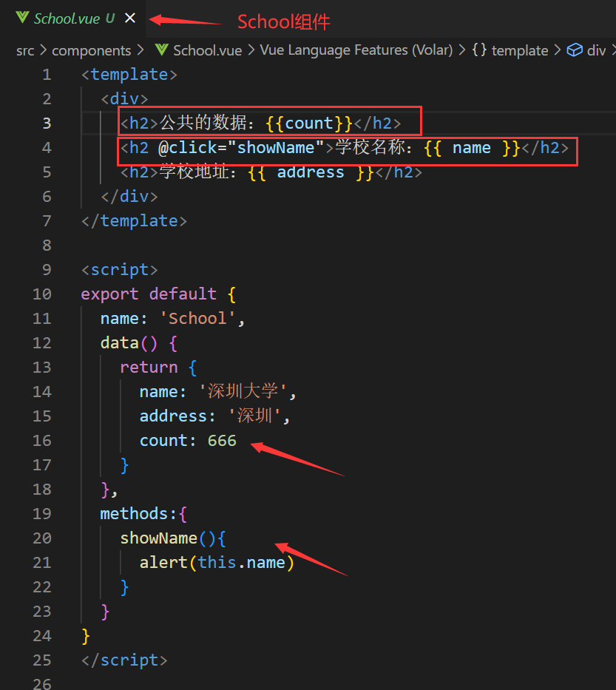616x690 pixels.
Task: Click "showName" in the @click value
Action: [275, 147]
